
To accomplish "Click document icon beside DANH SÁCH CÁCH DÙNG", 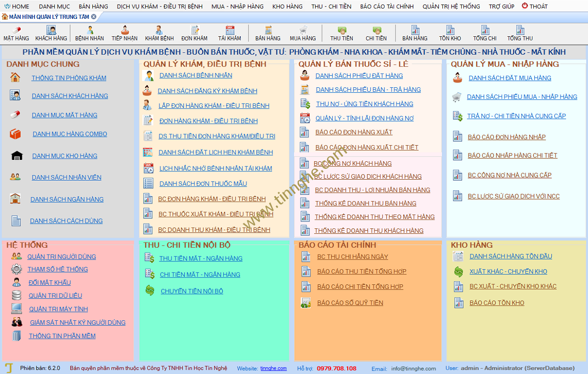I will point(16,221).
